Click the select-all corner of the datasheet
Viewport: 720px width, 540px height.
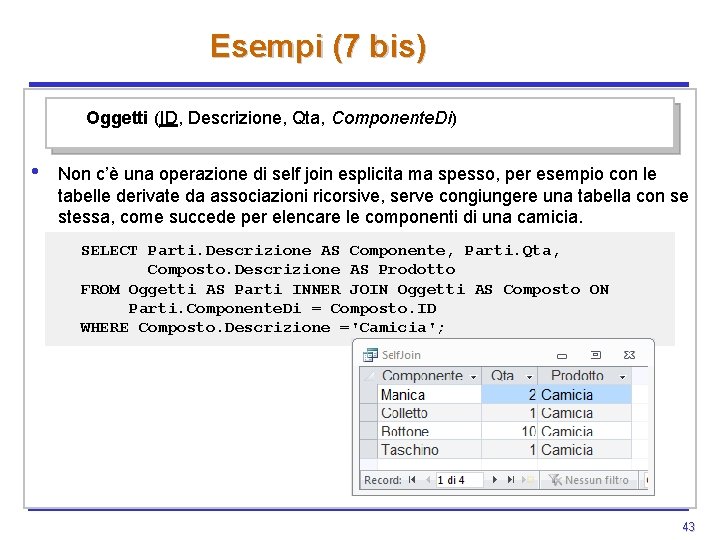(x=369, y=376)
